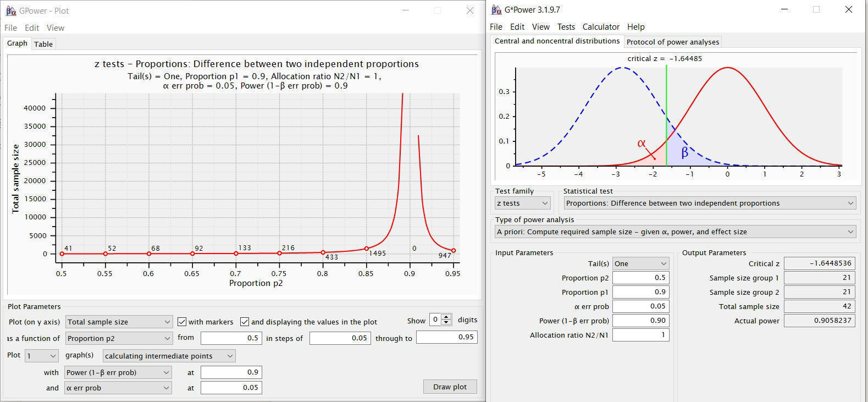Close the G*Power main window

tap(848, 9)
